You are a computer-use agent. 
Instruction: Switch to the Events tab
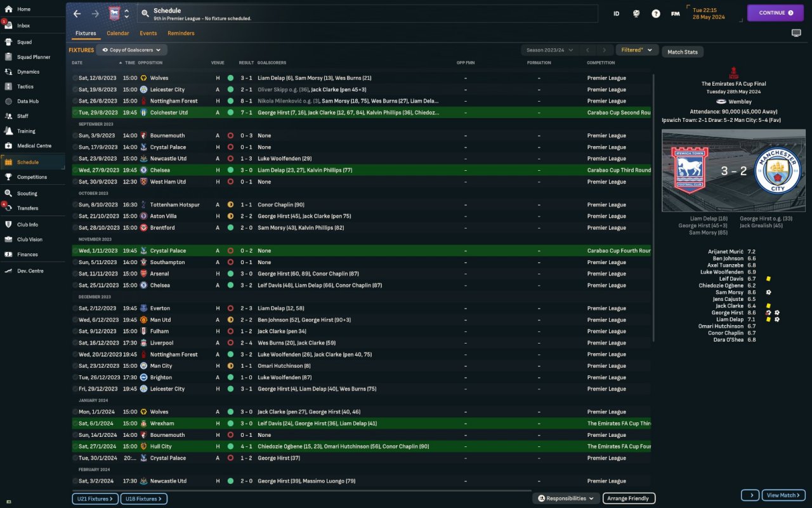(148, 33)
